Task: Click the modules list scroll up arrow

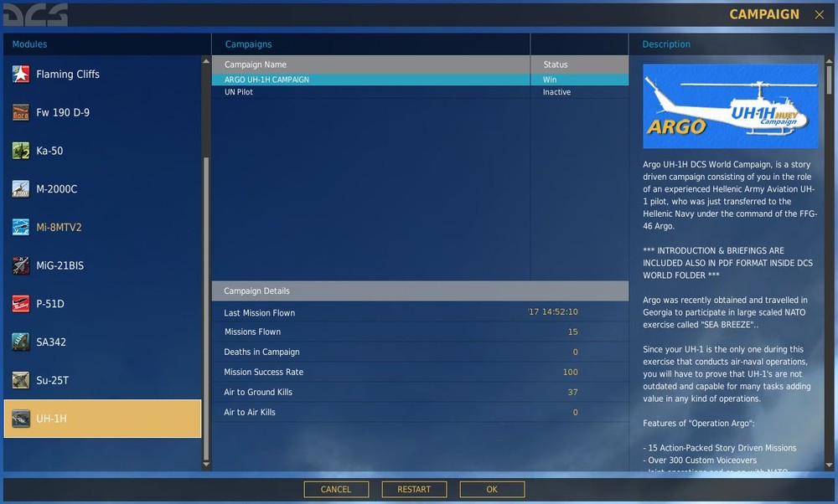Action: pyautogui.click(x=206, y=61)
